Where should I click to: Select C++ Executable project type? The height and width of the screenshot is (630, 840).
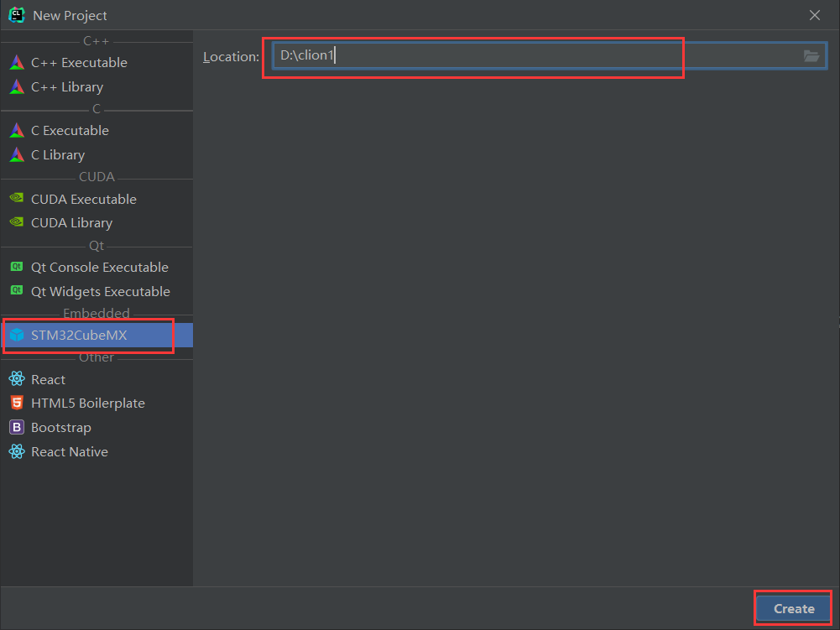[97, 63]
